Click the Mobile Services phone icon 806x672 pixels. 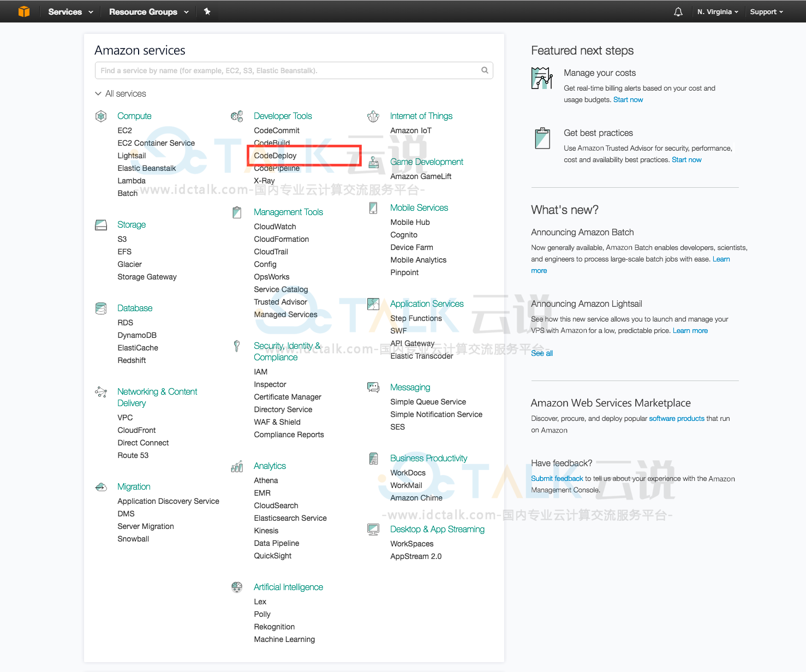(373, 208)
